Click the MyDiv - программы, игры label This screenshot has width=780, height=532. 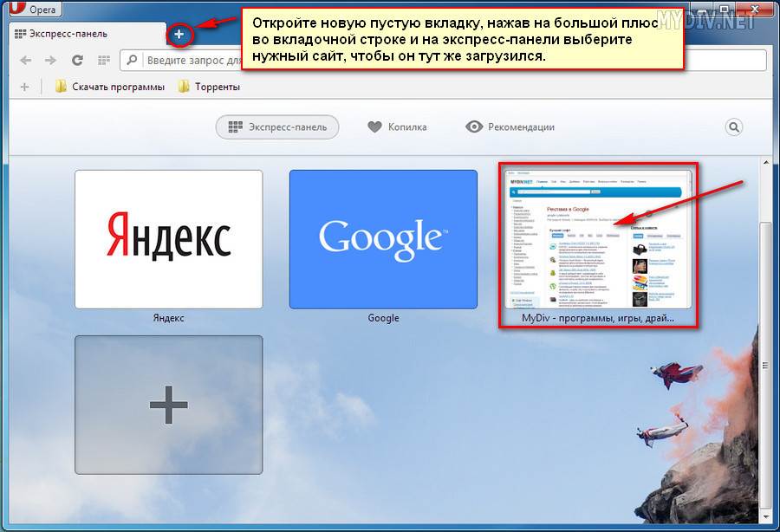598,318
